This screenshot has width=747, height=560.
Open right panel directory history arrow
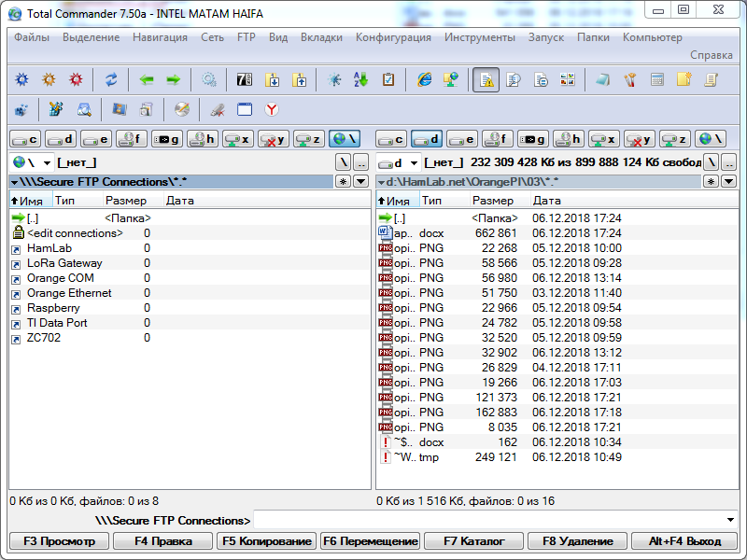(729, 181)
